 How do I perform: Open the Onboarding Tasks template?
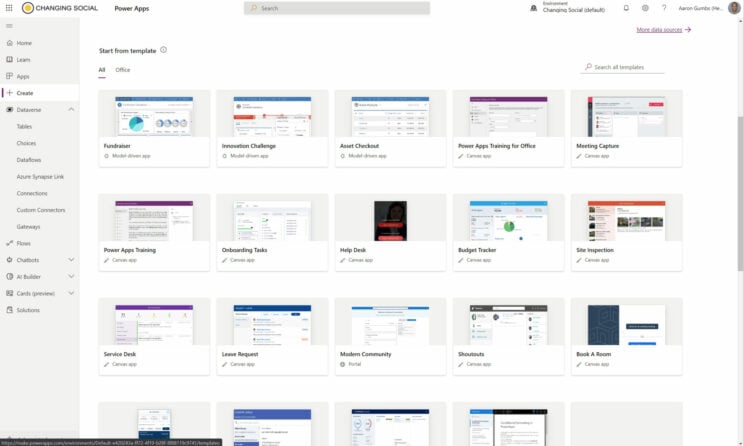click(x=272, y=232)
